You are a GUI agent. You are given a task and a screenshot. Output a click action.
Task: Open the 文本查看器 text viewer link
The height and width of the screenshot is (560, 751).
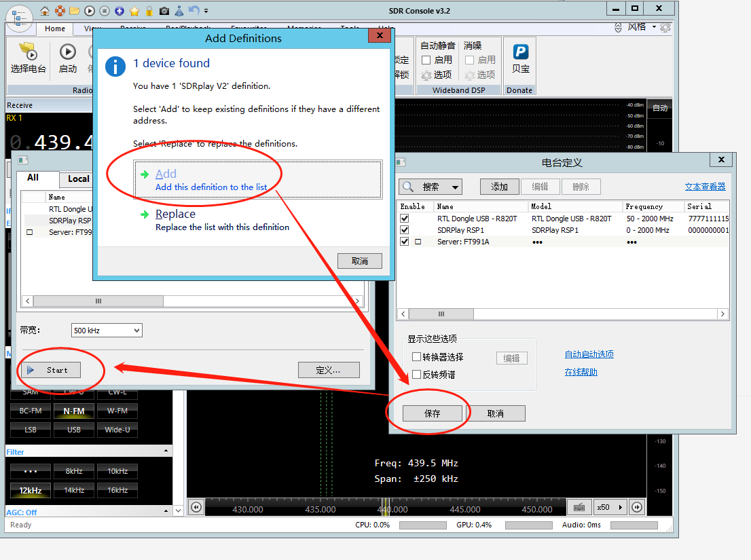pos(705,187)
